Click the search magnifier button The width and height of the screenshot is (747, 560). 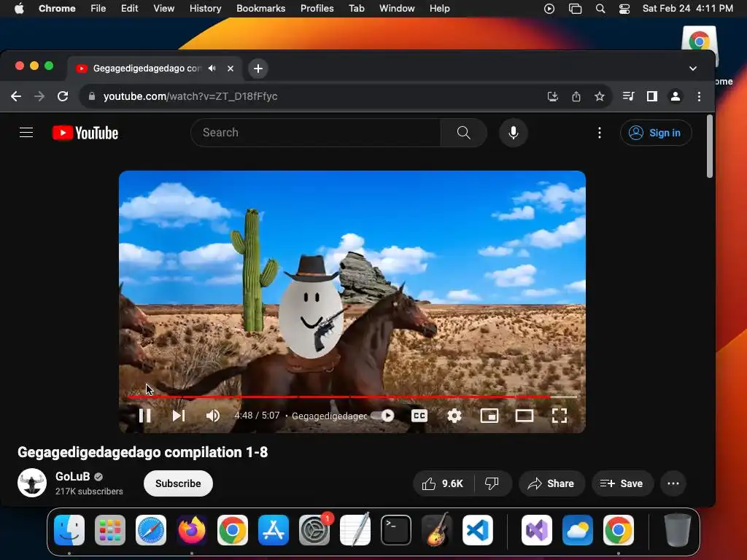pyautogui.click(x=464, y=133)
